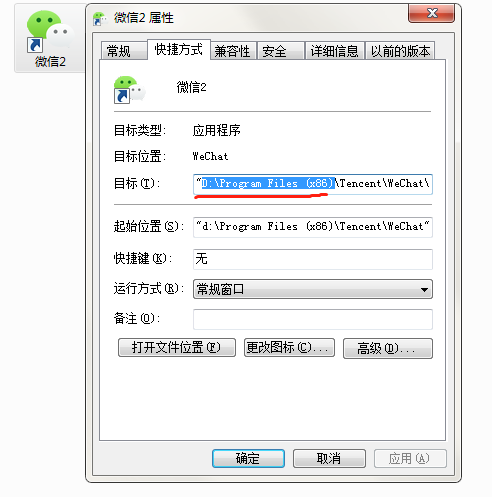This screenshot has height=497, width=492.
Task: Click the 打开文件位置 button
Action: (x=177, y=348)
